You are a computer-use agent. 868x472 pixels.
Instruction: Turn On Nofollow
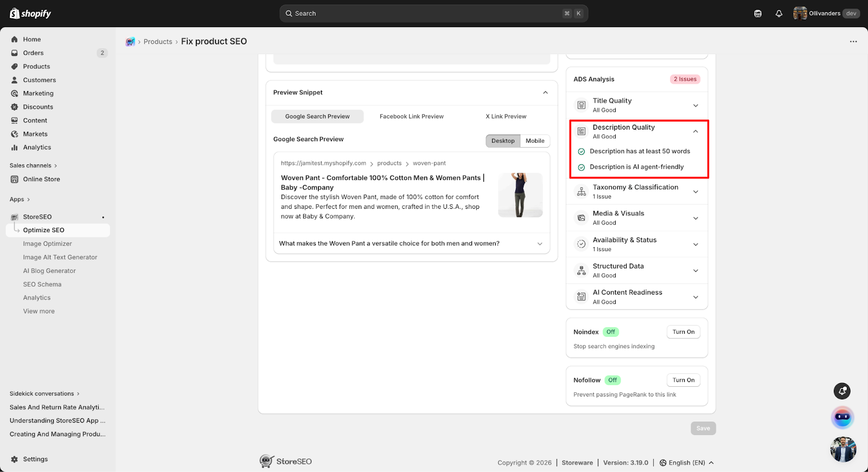[684, 380]
